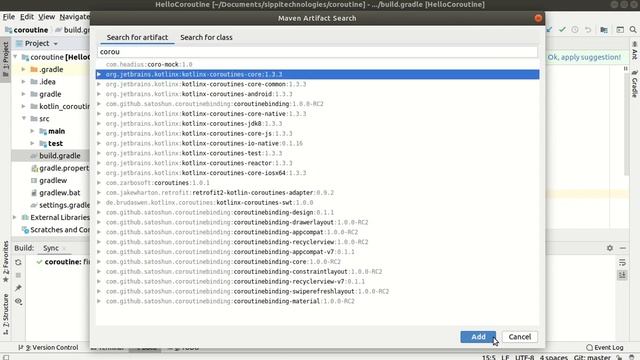Screen dimensions: 640x360
Task: Open the File menu
Action: 9,17
